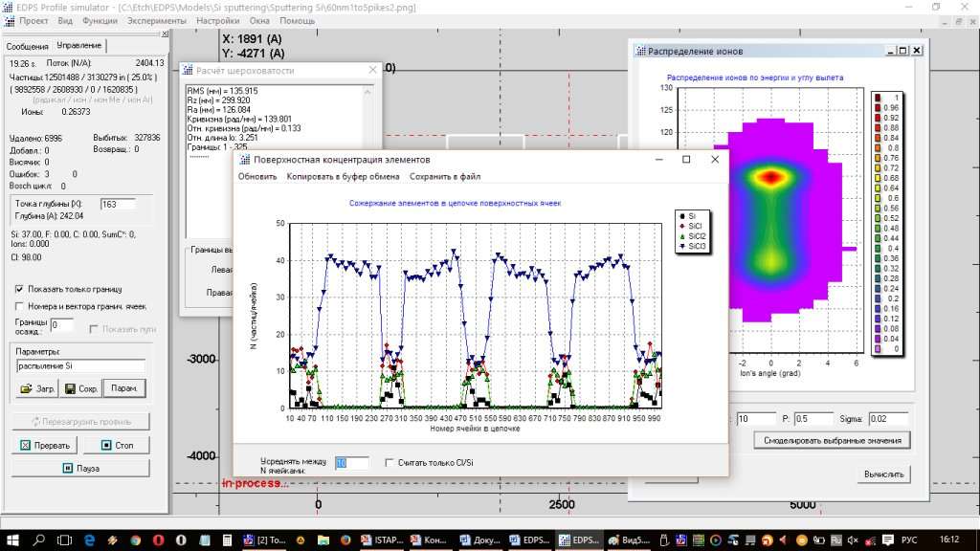The height and width of the screenshot is (551, 980).
Task: Click the Распределение ионов window title icon
Action: (x=640, y=52)
